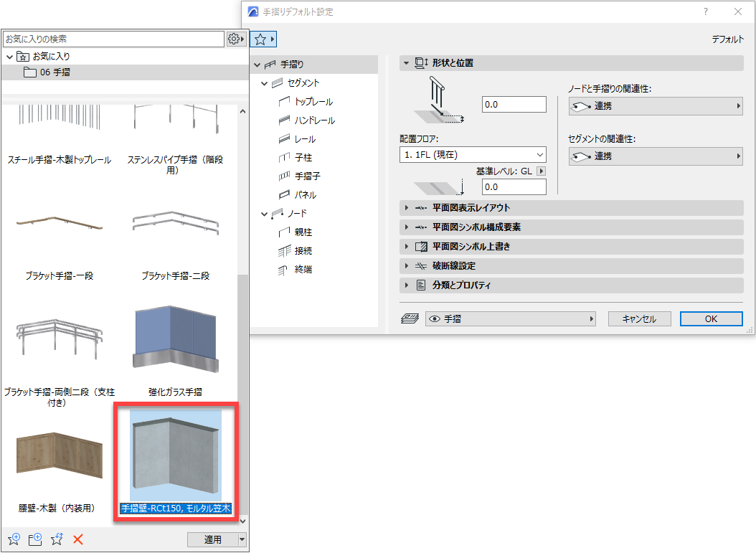Screen dimensions: 756x553
Task: Click the redefine favorite star icon
Action: [57, 539]
